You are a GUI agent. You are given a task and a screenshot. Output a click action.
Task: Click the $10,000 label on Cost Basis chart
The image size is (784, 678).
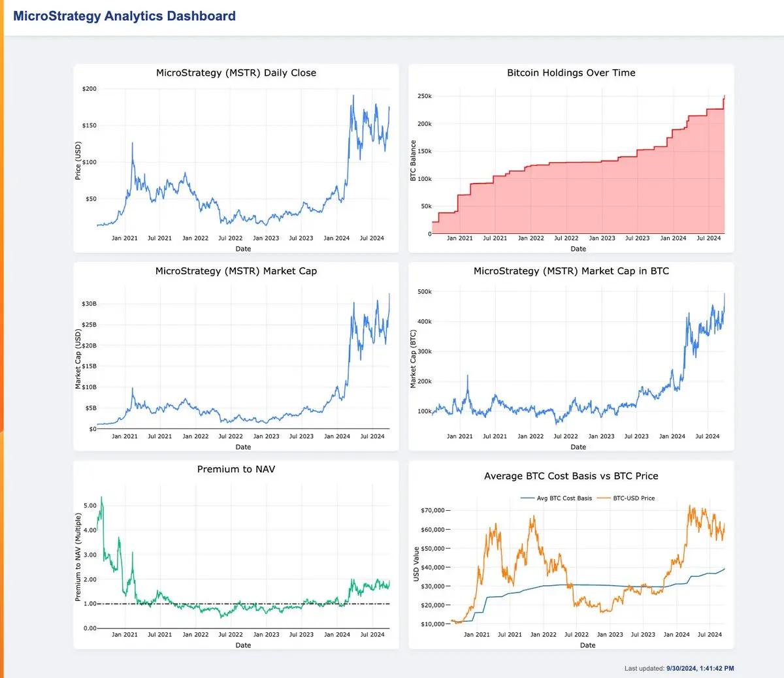(x=433, y=624)
